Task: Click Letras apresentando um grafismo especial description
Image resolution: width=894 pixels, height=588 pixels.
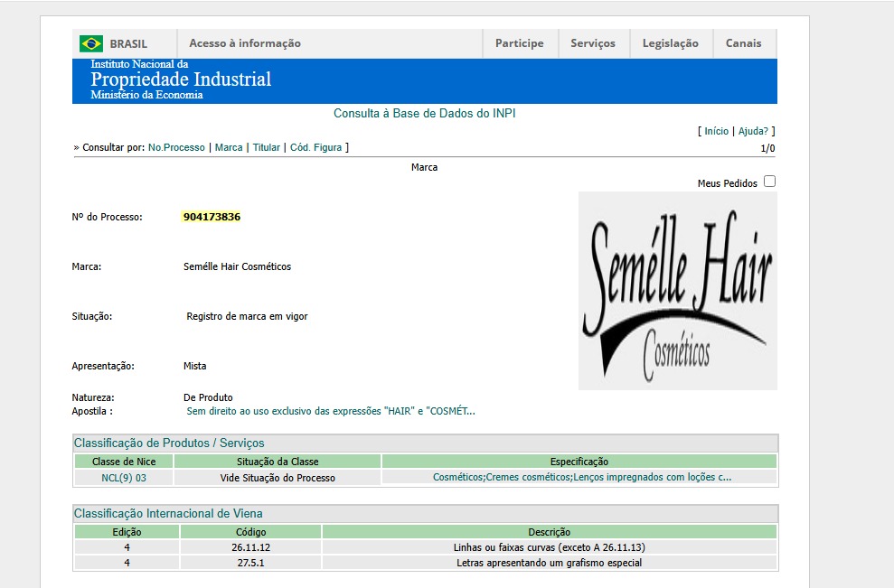Action: pyautogui.click(x=549, y=563)
